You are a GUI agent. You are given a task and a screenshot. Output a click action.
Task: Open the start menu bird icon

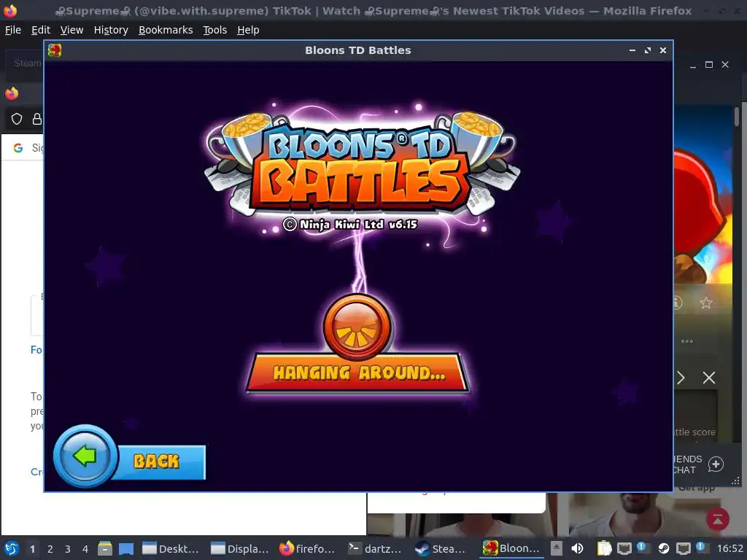(12, 548)
